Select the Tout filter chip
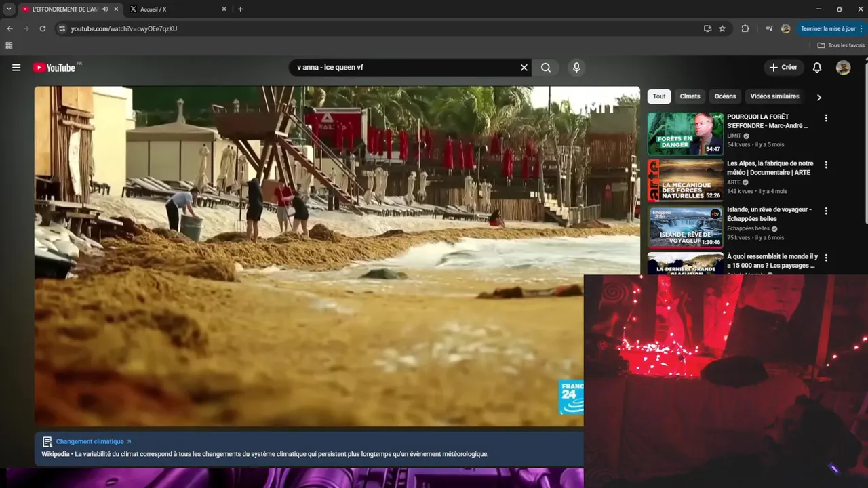The width and height of the screenshot is (868, 488). click(x=659, y=96)
